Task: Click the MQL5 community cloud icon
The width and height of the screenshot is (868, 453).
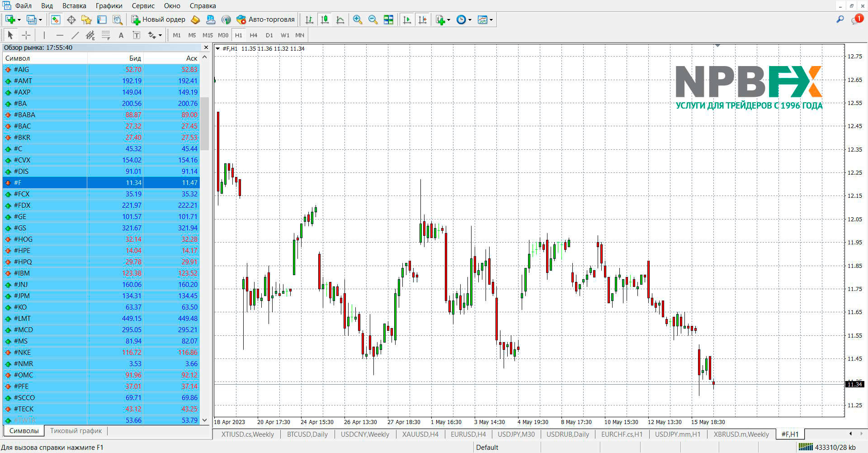Action: point(211,19)
